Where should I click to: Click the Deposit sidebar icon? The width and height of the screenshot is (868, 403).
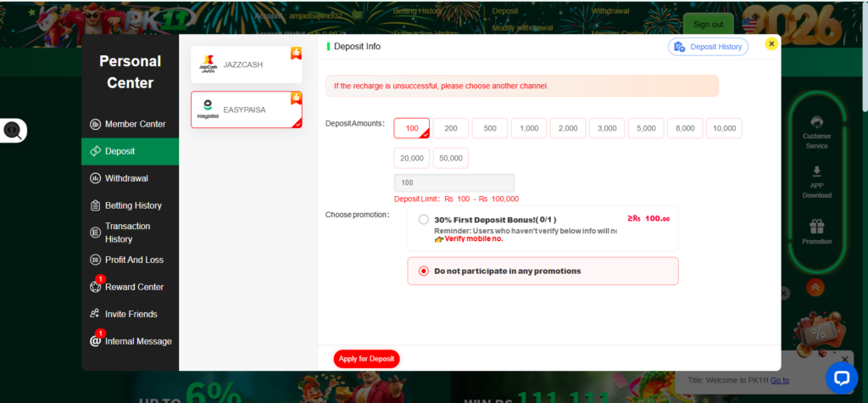[95, 151]
